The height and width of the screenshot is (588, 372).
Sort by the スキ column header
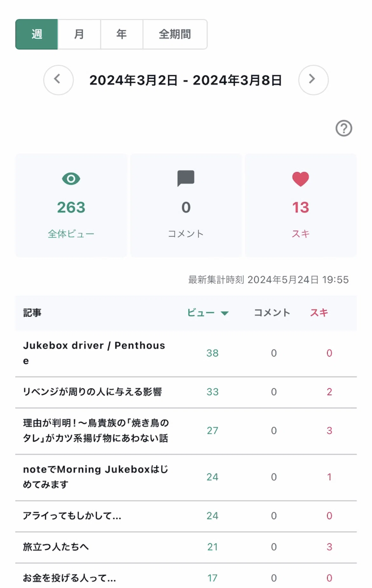click(x=319, y=313)
